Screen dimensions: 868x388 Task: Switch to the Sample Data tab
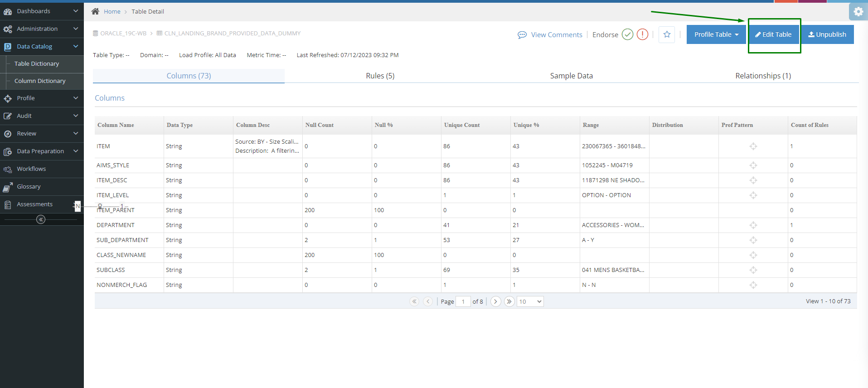[571, 76]
